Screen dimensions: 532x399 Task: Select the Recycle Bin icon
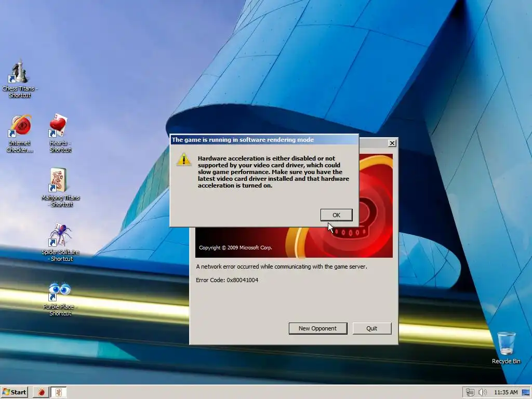pyautogui.click(x=506, y=348)
